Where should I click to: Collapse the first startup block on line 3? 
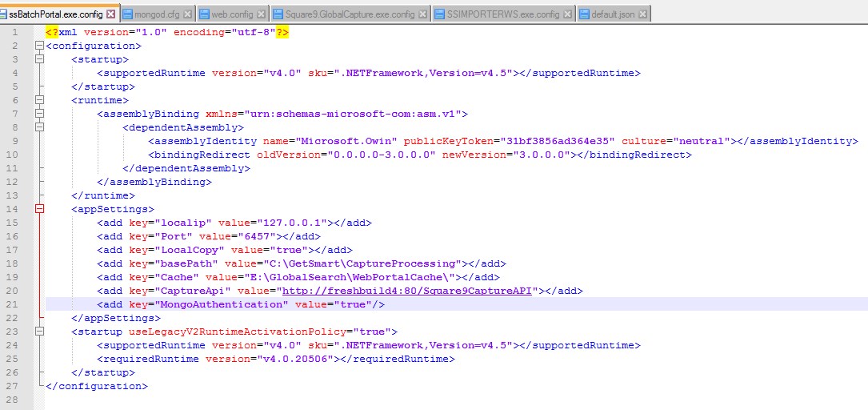(39, 60)
